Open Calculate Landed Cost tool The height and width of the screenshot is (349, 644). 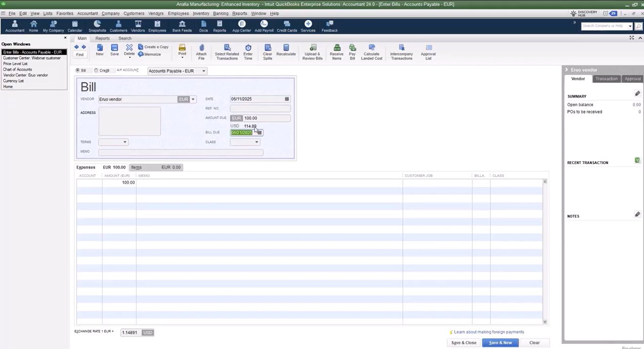[x=371, y=48]
